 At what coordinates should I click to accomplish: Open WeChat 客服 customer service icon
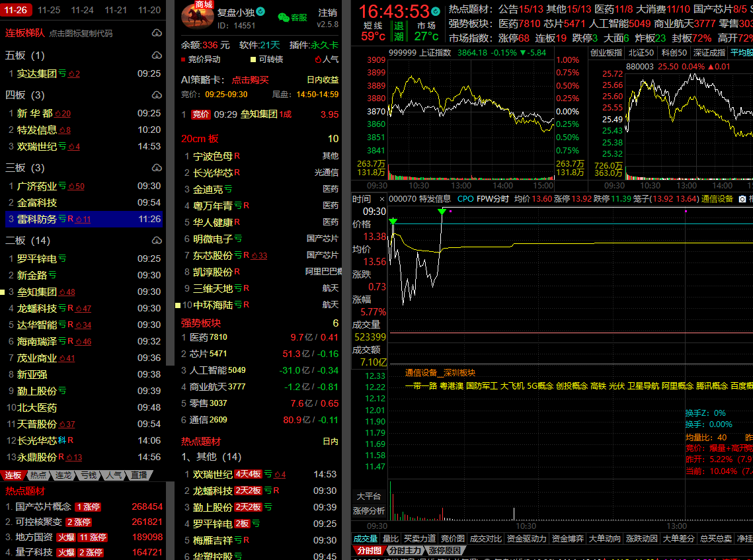284,17
